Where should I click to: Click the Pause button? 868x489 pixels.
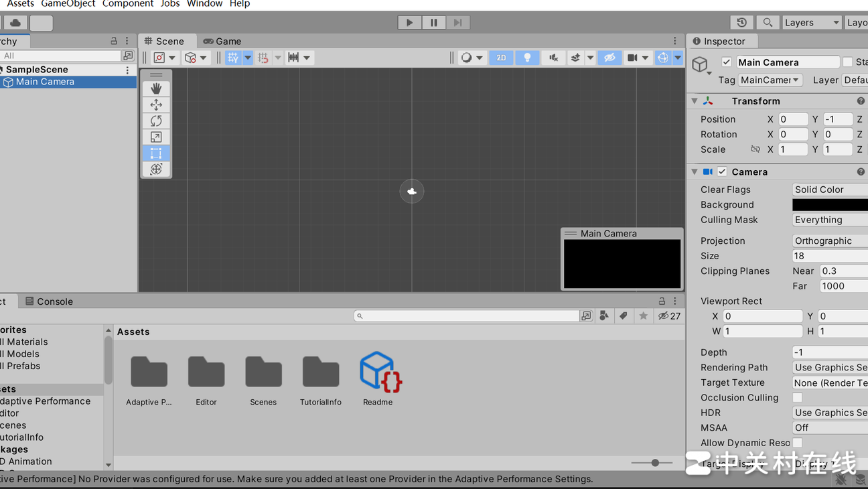(433, 23)
